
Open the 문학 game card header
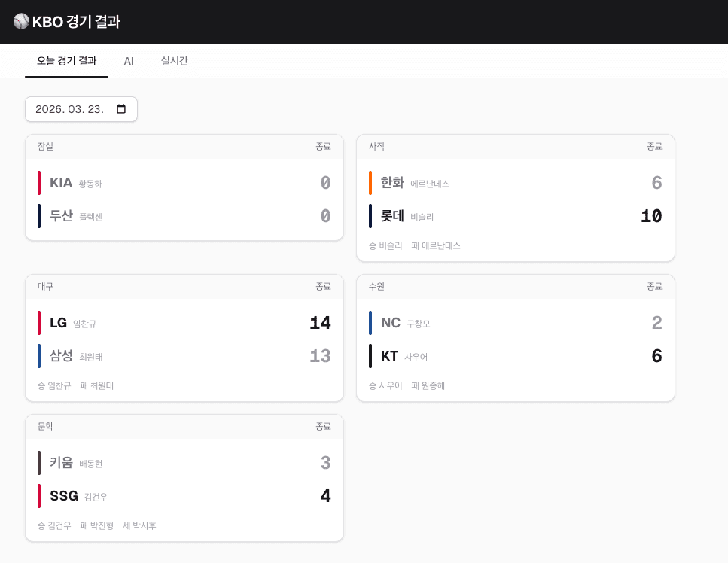tap(184, 427)
